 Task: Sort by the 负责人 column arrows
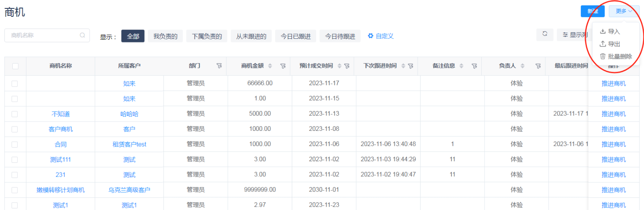[x=522, y=66]
